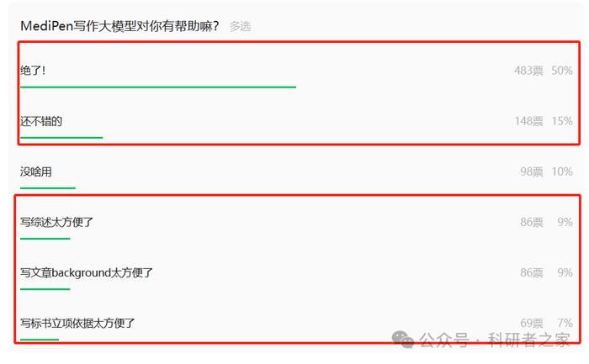This screenshot has width=589, height=364.
Task: Click the 483票 vote count
Action: pyautogui.click(x=528, y=71)
